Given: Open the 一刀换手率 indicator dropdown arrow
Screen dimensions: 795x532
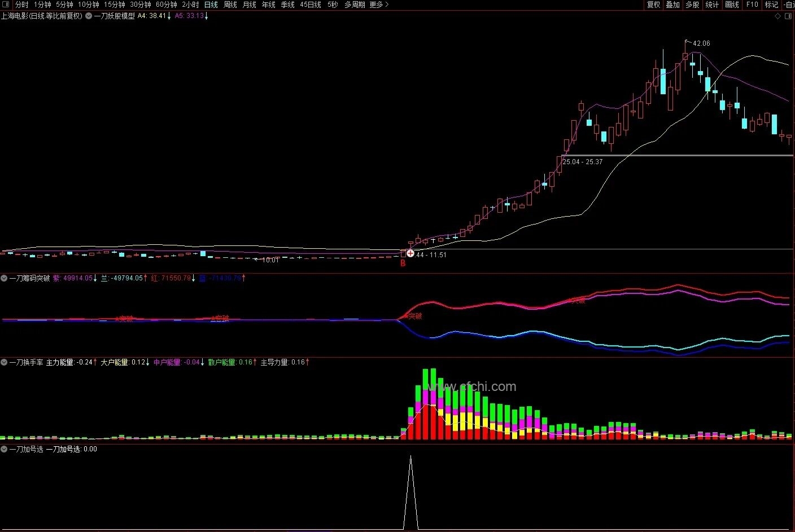Looking at the screenshot, I should coord(5,362).
